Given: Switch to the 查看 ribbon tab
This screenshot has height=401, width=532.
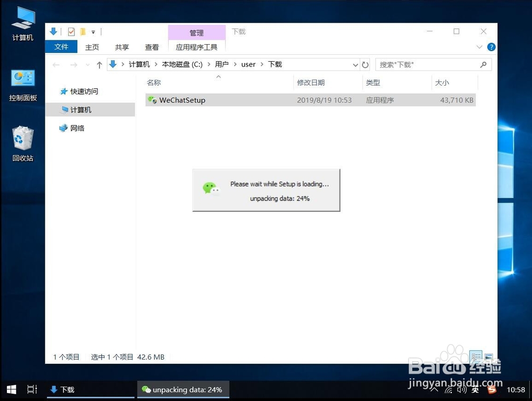Looking at the screenshot, I should tap(152, 47).
